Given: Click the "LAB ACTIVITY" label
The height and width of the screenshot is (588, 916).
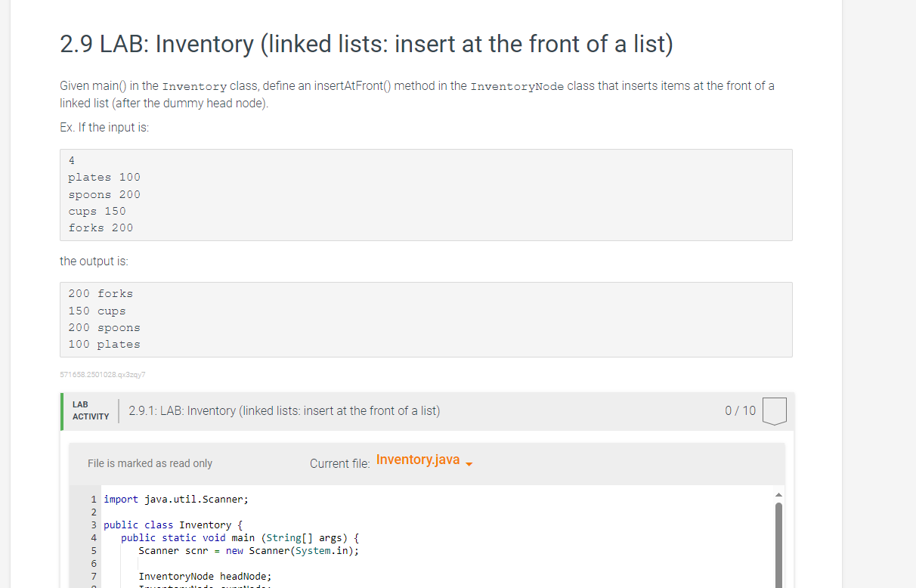Looking at the screenshot, I should 91,410.
